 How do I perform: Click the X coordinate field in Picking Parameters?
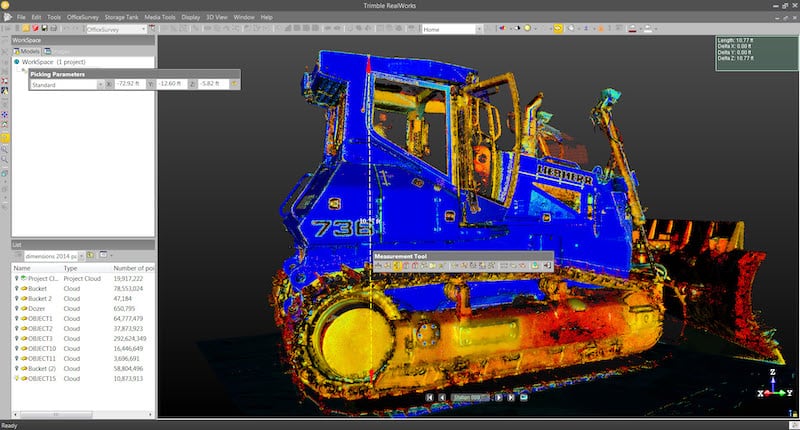pos(129,84)
